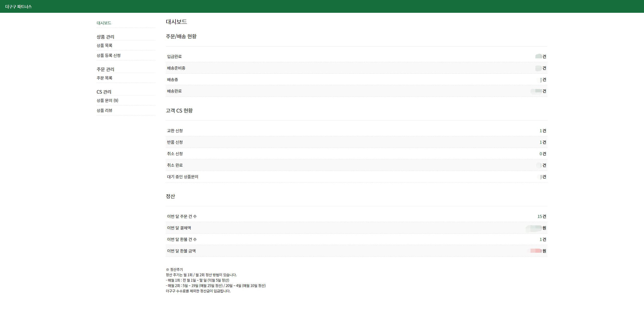Screen dimensions: 644x309
Task: Open 상품 문의 (9) menu item
Action: [x=107, y=101]
